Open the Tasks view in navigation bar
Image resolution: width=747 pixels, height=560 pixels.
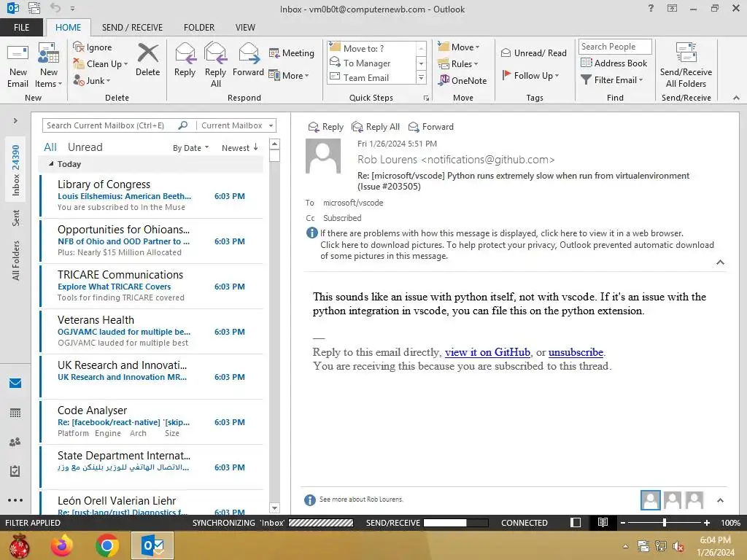coord(15,471)
